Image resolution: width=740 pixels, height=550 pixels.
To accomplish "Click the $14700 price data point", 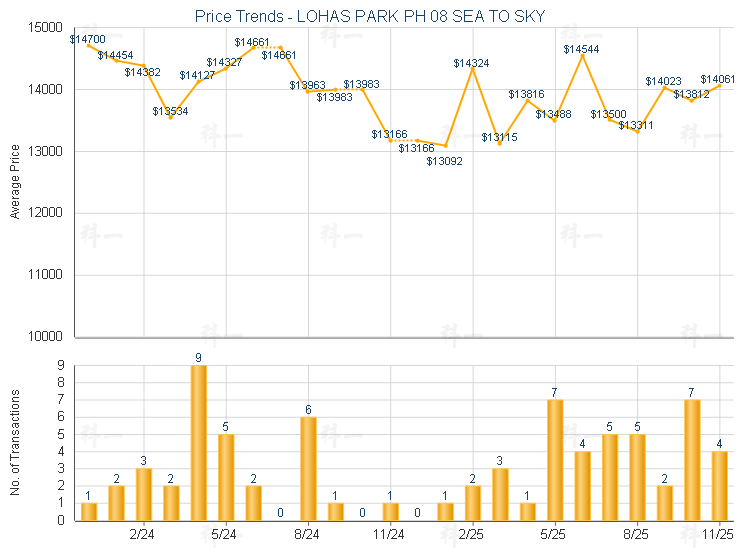I will (x=89, y=46).
